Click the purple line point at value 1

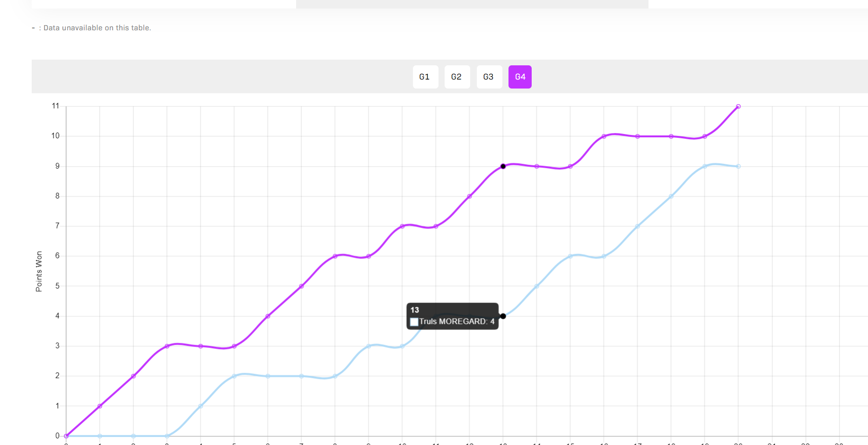coord(100,406)
